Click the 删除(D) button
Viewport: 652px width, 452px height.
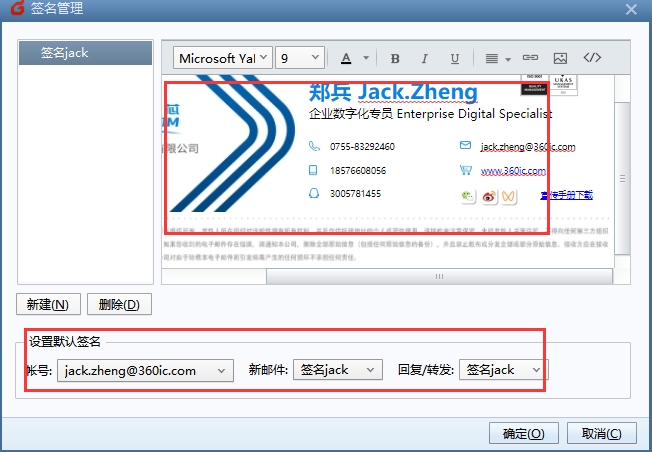119,304
